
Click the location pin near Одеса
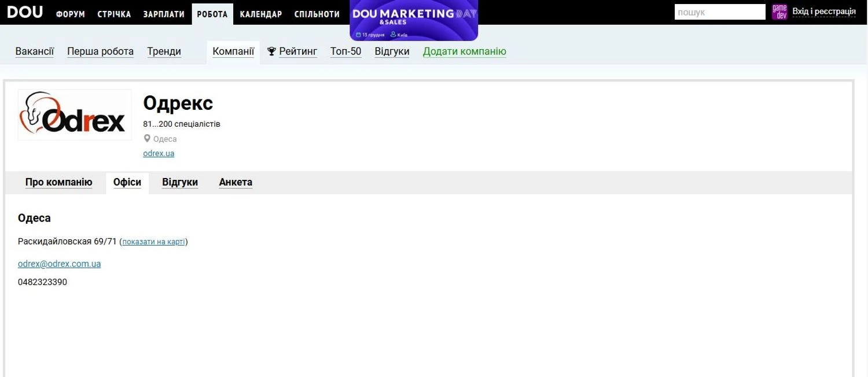point(147,139)
